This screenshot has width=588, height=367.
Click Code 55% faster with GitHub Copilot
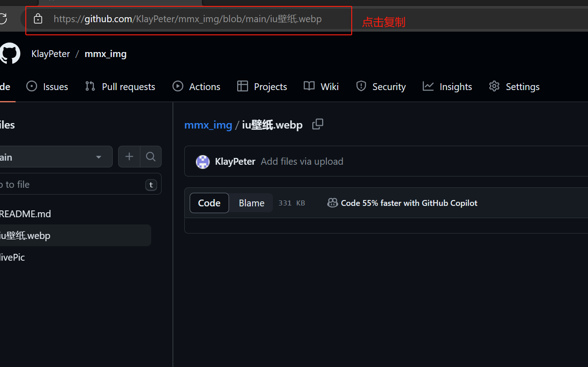(409, 203)
